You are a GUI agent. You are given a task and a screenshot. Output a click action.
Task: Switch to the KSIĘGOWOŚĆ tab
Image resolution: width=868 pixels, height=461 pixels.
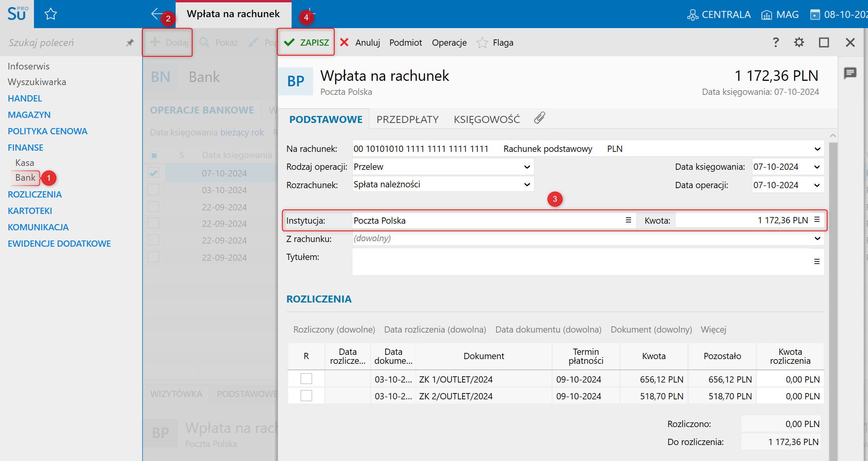point(487,119)
